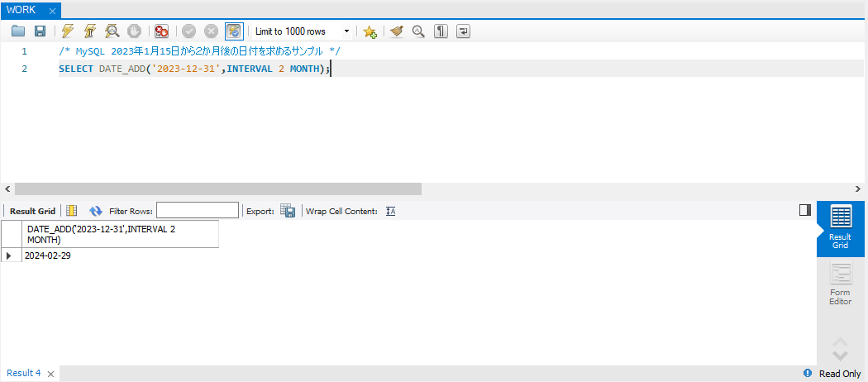Viewport: 868px width, 382px height.
Task: Click the Commit checkmark icon
Action: [188, 31]
